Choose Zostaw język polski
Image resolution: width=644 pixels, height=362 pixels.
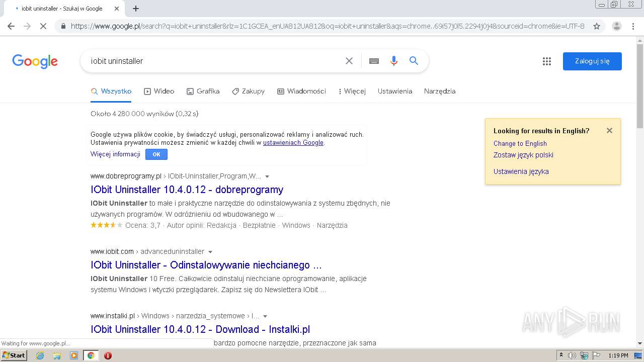coord(523,155)
